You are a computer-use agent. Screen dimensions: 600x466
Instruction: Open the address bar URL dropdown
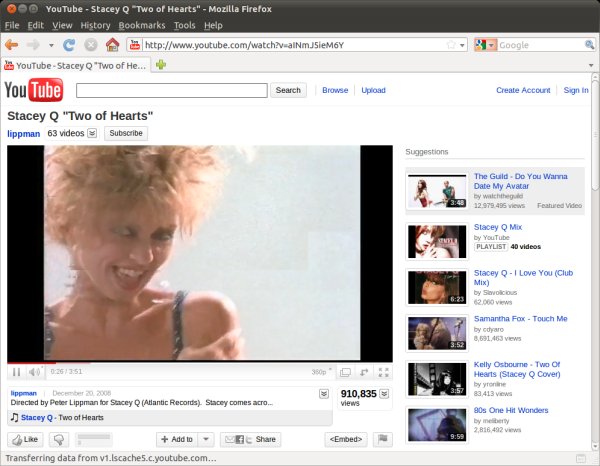point(463,45)
